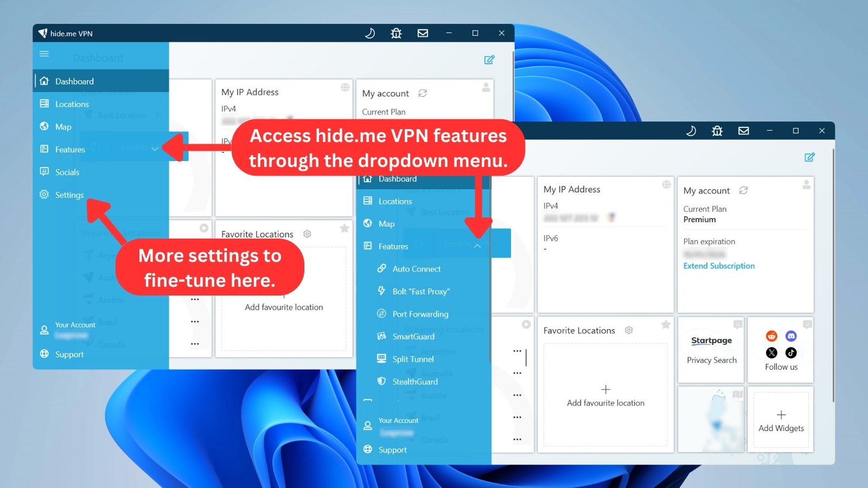Viewport: 868px width, 488px height.
Task: Click the vertical scrollbar in right window
Action: tap(833, 275)
